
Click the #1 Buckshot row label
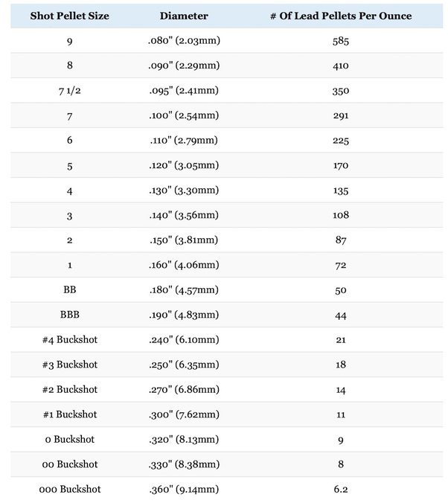pyautogui.click(x=70, y=414)
